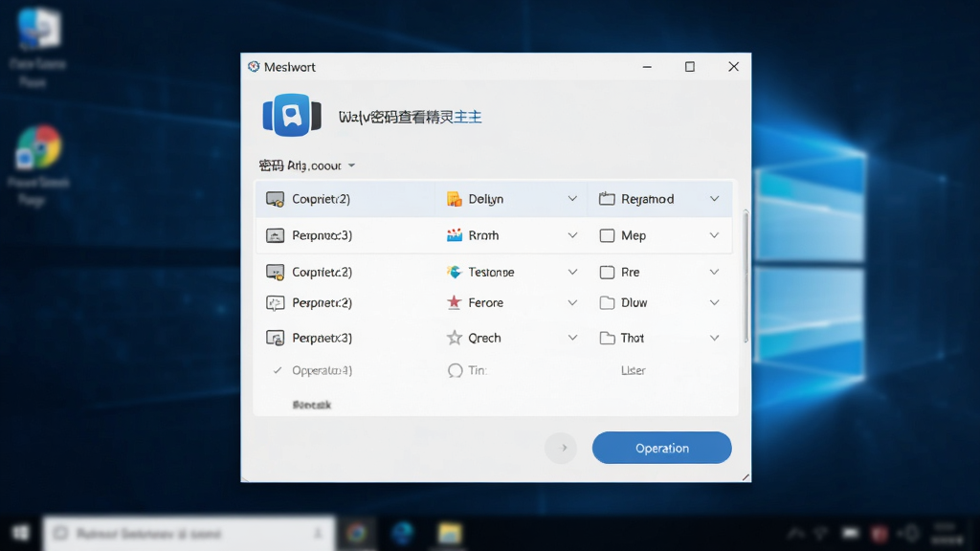Click the blue Operation button
The image size is (980, 551).
pos(662,448)
